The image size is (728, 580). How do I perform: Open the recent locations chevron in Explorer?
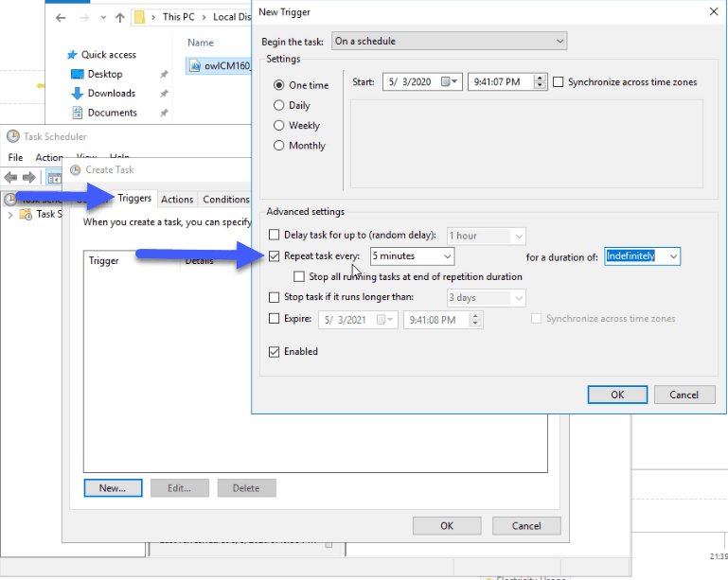tap(103, 18)
